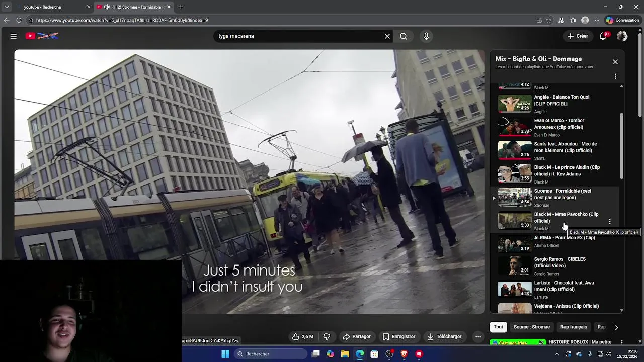Open HISTOIRE ROBLOX suggested video

coord(580,342)
